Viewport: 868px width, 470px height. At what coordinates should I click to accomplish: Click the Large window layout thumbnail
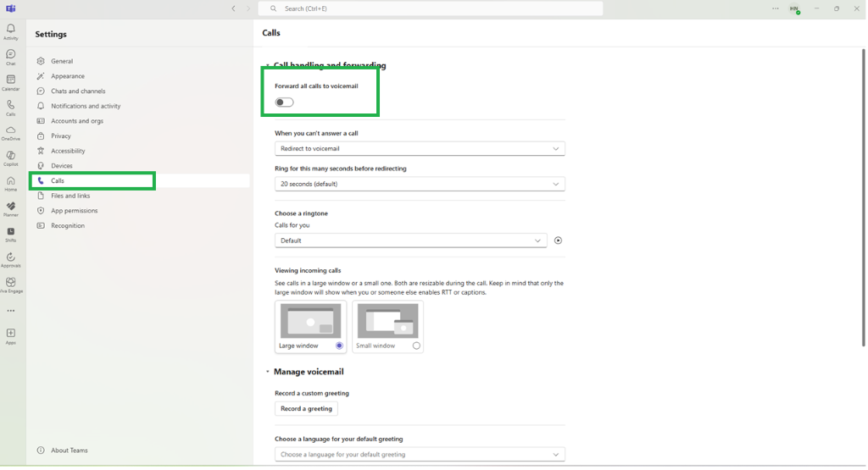pyautogui.click(x=310, y=321)
